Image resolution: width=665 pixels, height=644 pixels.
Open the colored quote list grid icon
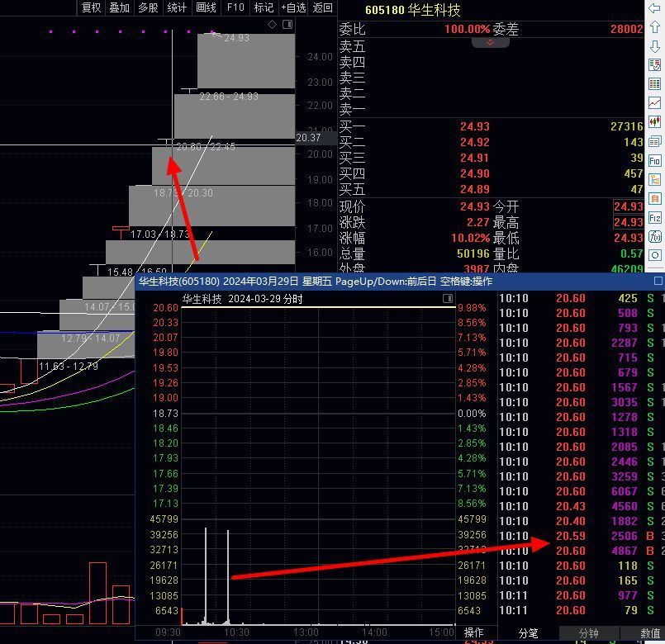(x=655, y=84)
